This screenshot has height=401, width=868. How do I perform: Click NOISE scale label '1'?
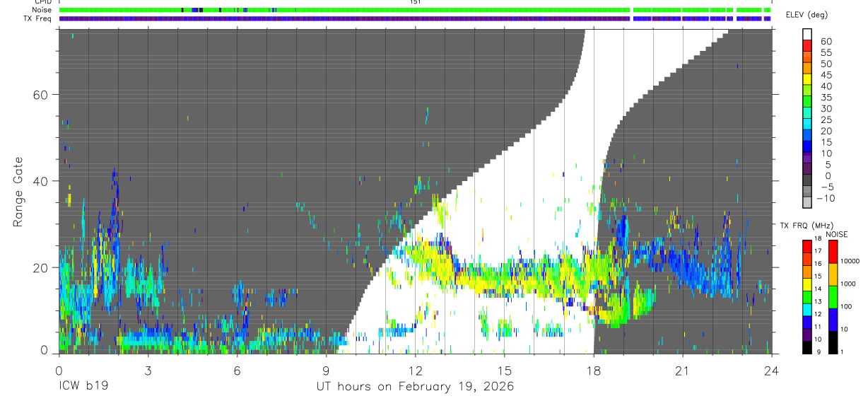(x=842, y=351)
